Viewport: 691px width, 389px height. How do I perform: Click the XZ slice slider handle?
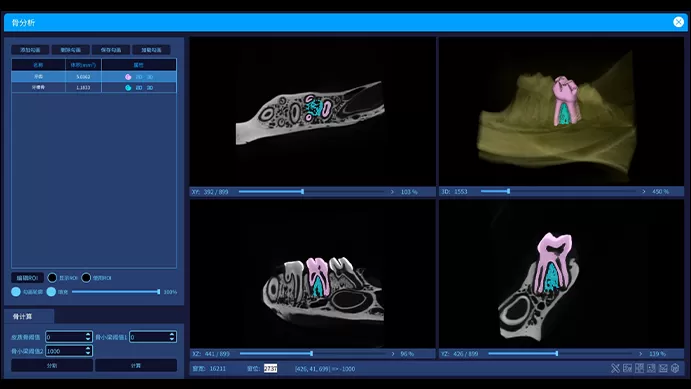[312, 354]
